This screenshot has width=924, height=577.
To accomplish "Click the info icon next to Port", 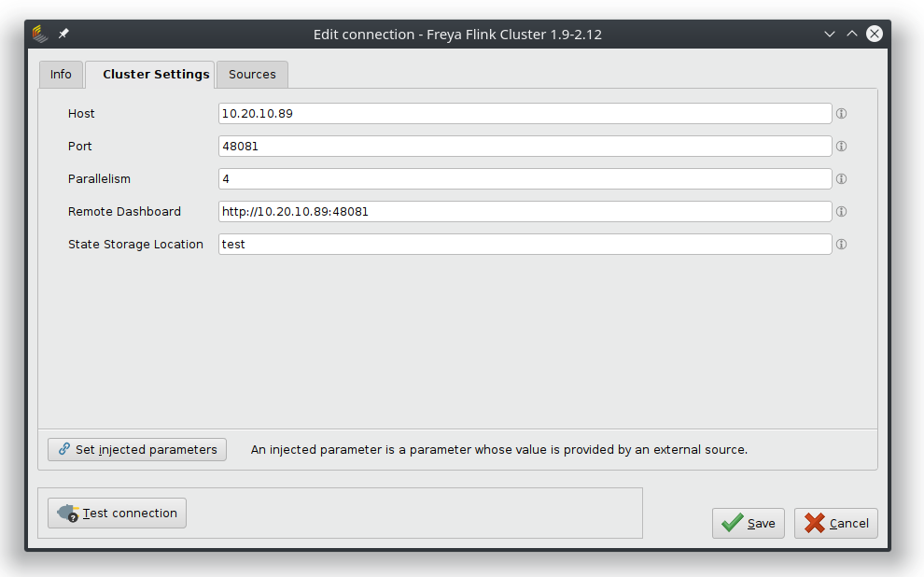I will click(x=841, y=147).
